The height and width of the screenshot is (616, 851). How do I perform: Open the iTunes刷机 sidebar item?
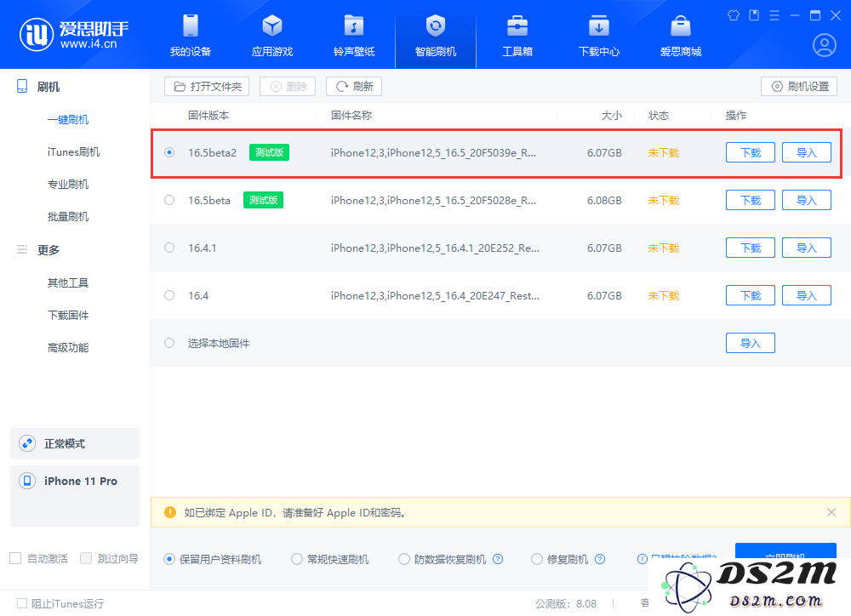(73, 152)
